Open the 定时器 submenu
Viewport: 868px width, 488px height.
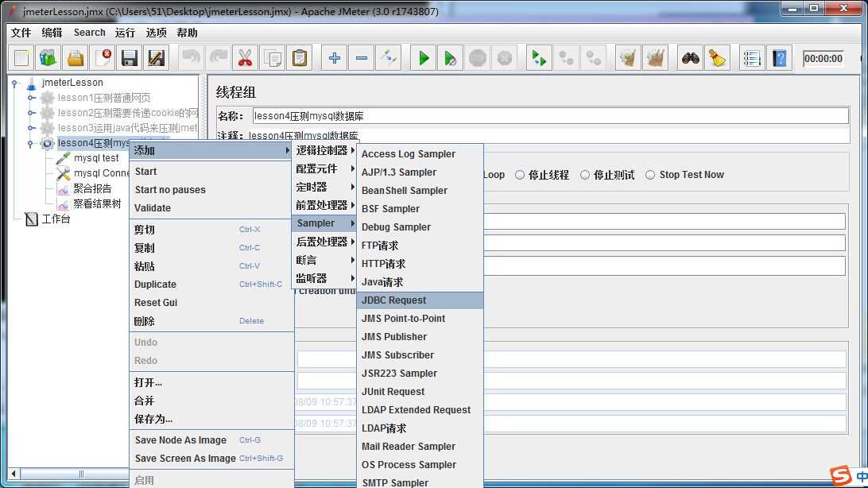click(324, 187)
